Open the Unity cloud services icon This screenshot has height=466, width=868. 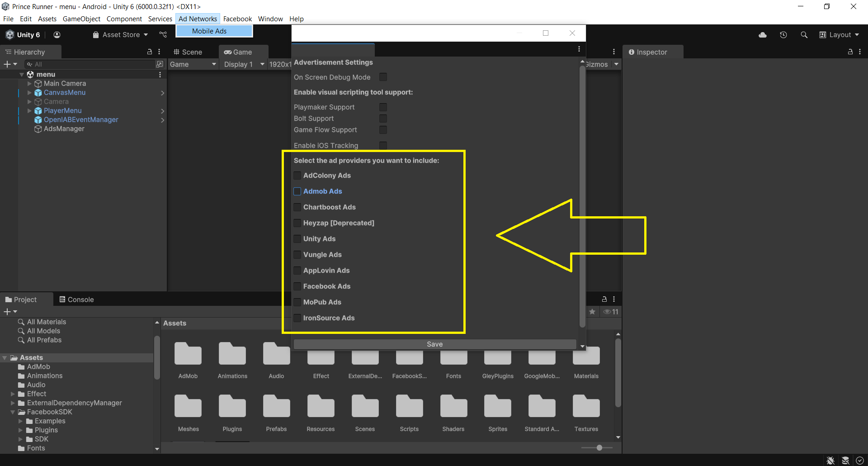(763, 35)
